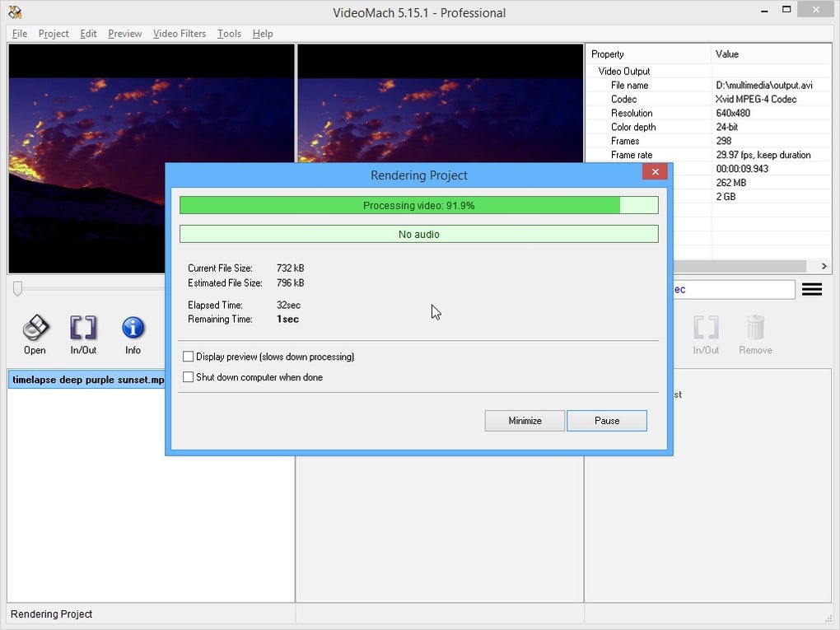Open the Edit menu
The width and height of the screenshot is (840, 630).
coord(88,34)
